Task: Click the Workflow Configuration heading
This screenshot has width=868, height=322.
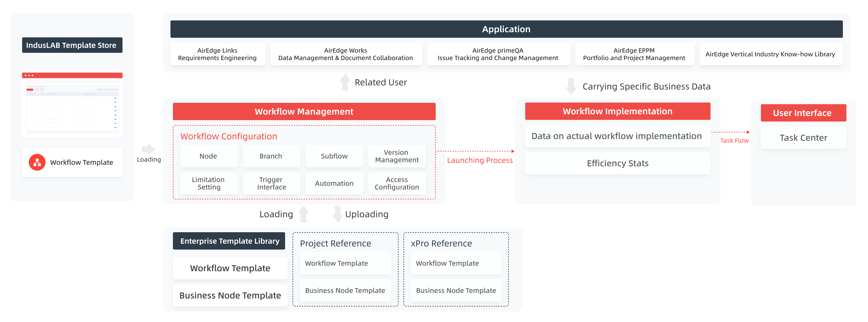Action: 228,136
